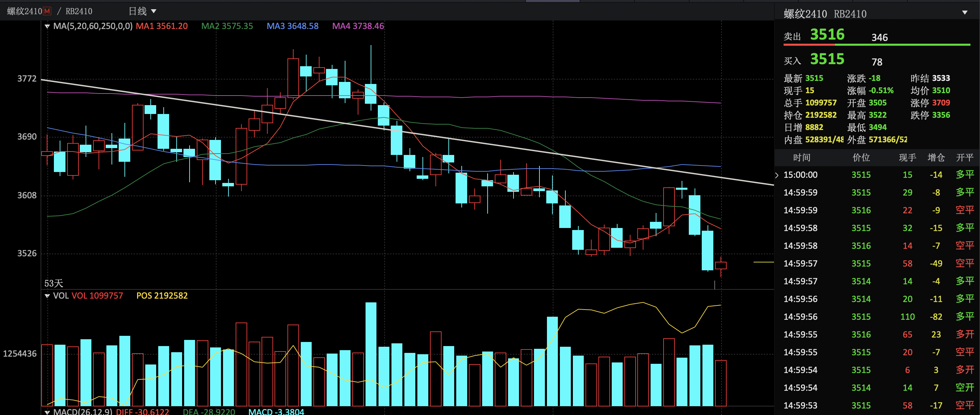Click the 开盘 3505 field

pyautogui.click(x=867, y=103)
